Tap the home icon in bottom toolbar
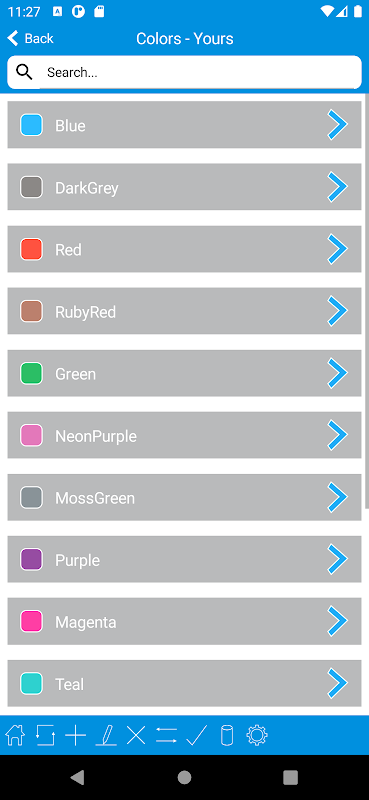This screenshot has width=369, height=800. (15, 735)
